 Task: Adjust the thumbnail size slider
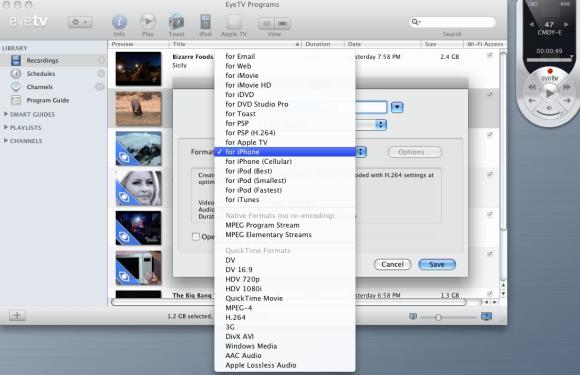pos(438,317)
